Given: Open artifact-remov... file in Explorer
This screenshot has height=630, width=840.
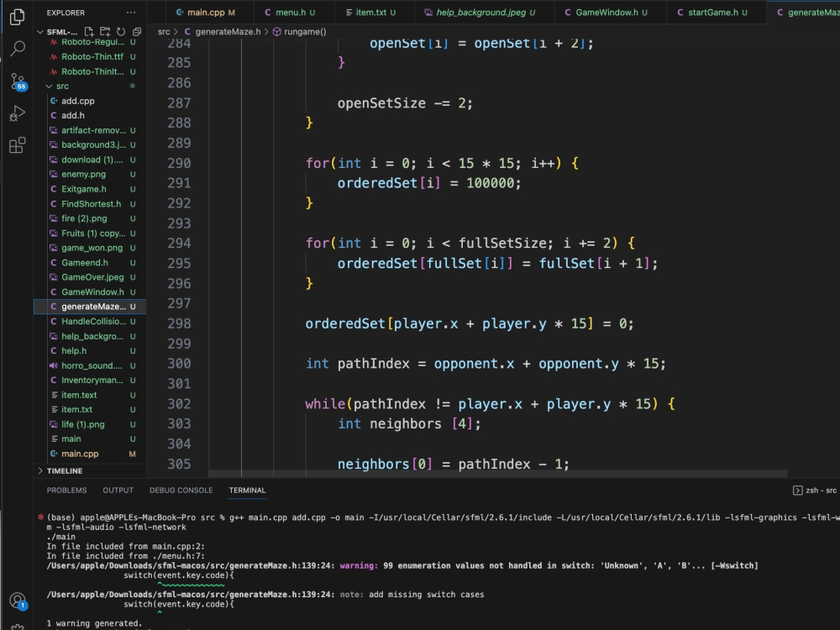Looking at the screenshot, I should [x=90, y=130].
